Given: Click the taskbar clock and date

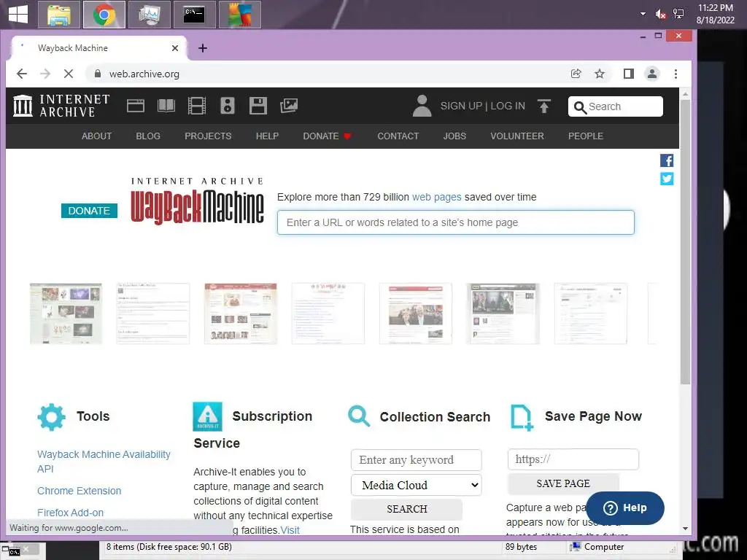Looking at the screenshot, I should tap(715, 14).
